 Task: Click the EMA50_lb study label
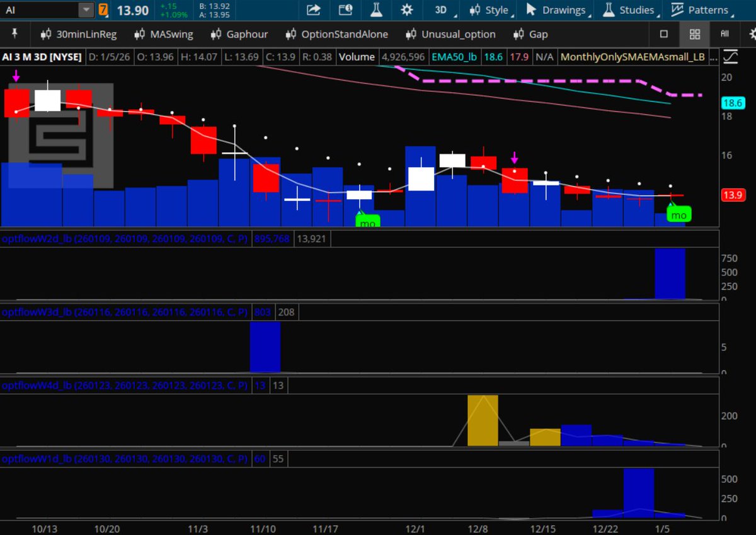pyautogui.click(x=454, y=57)
